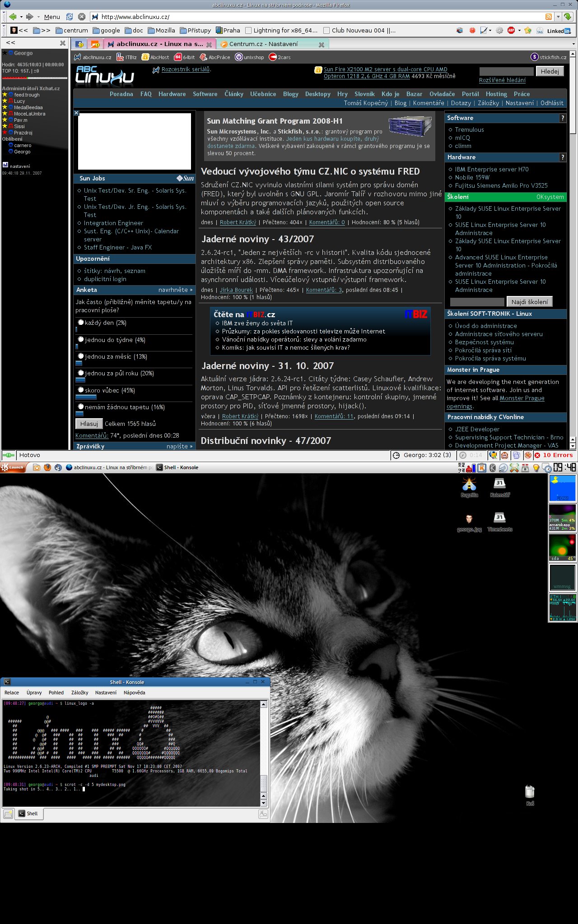Click the gear icon in the bookmarks toolbar

point(499,30)
